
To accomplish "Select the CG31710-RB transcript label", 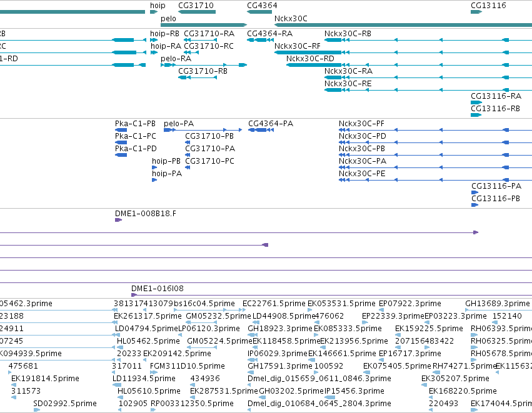I will click(203, 71).
